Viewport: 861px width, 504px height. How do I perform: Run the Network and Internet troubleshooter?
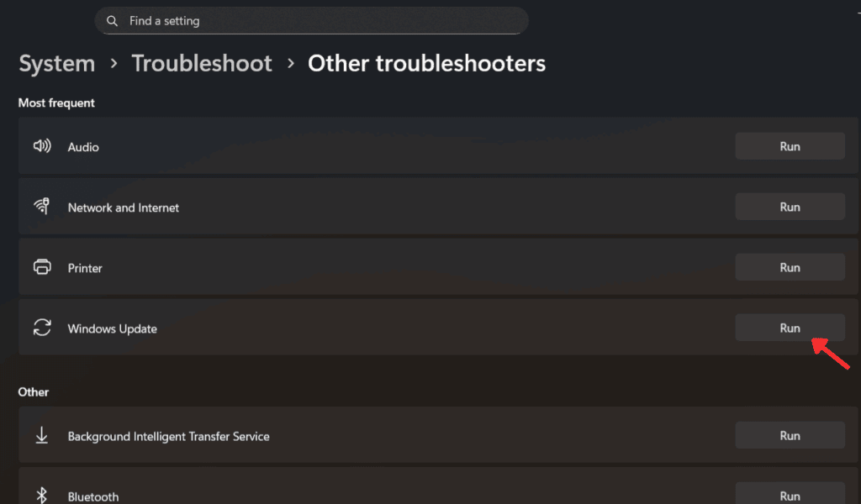pos(790,207)
